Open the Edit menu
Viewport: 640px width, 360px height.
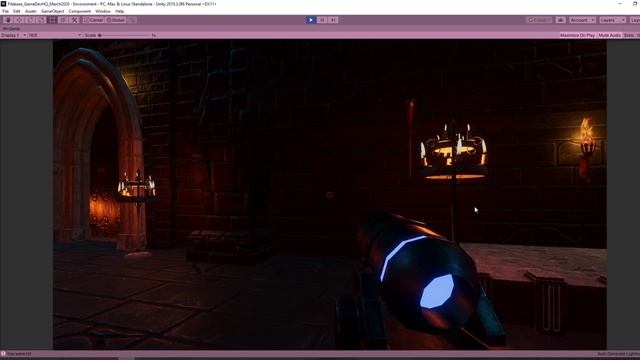pyautogui.click(x=17, y=11)
